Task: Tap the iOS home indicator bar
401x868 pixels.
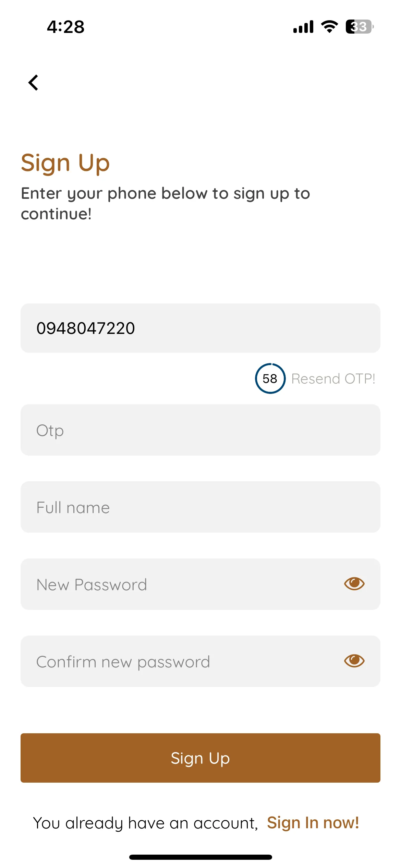Action: (200, 857)
